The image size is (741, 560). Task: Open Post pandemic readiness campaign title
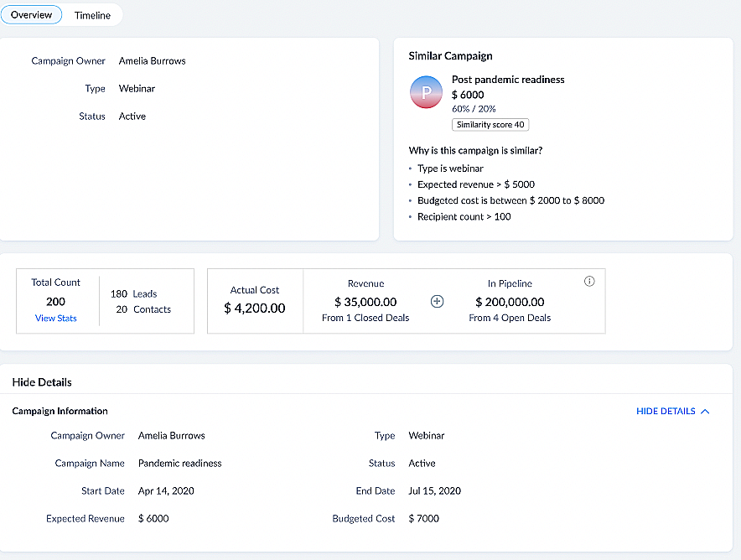tap(508, 80)
